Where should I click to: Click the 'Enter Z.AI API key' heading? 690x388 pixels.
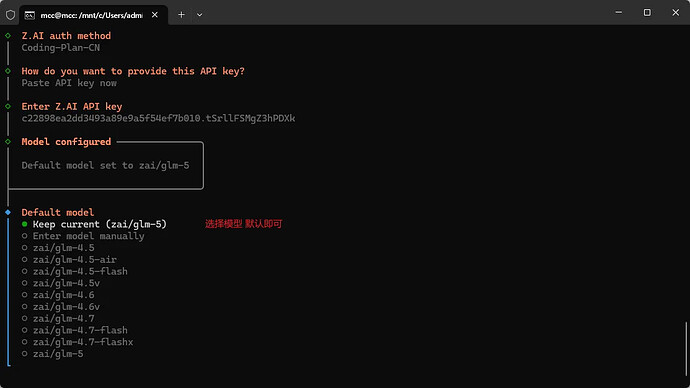pyautogui.click(x=72, y=107)
